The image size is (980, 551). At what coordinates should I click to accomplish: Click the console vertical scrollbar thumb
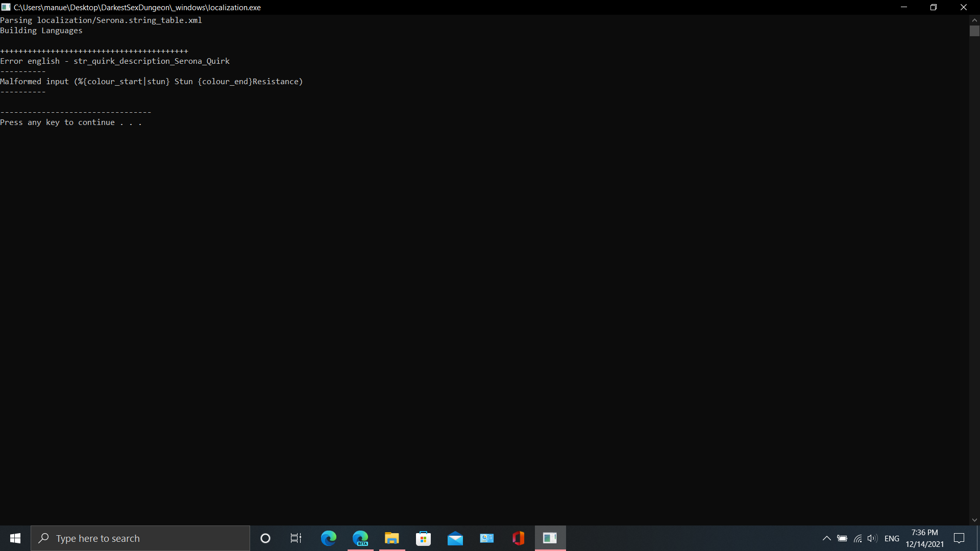point(974,31)
